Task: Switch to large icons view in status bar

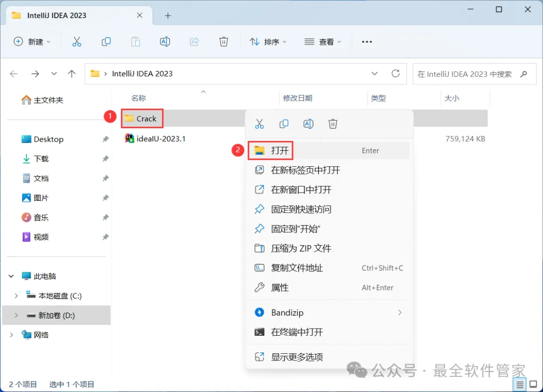Action: click(533, 384)
